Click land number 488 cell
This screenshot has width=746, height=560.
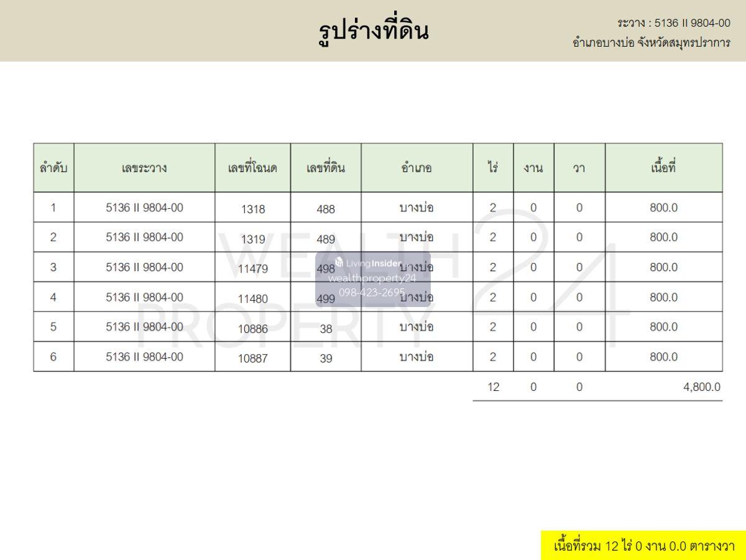326,209
